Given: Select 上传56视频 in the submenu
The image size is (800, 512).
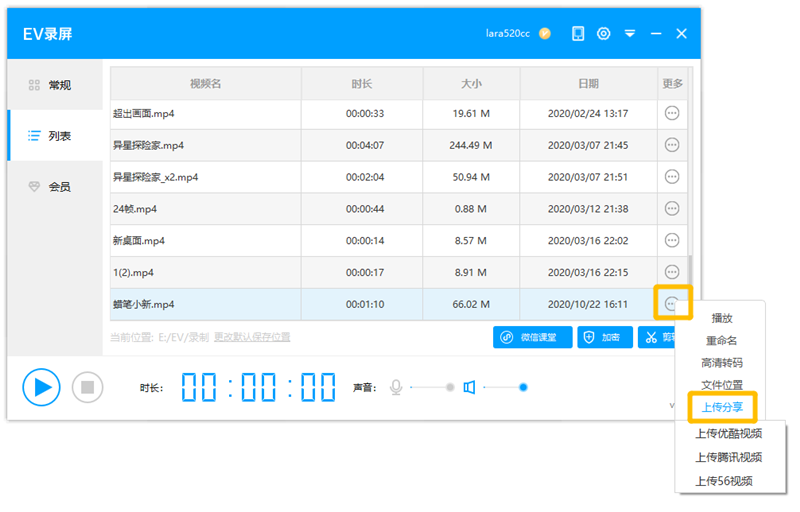Looking at the screenshot, I should click(723, 481).
